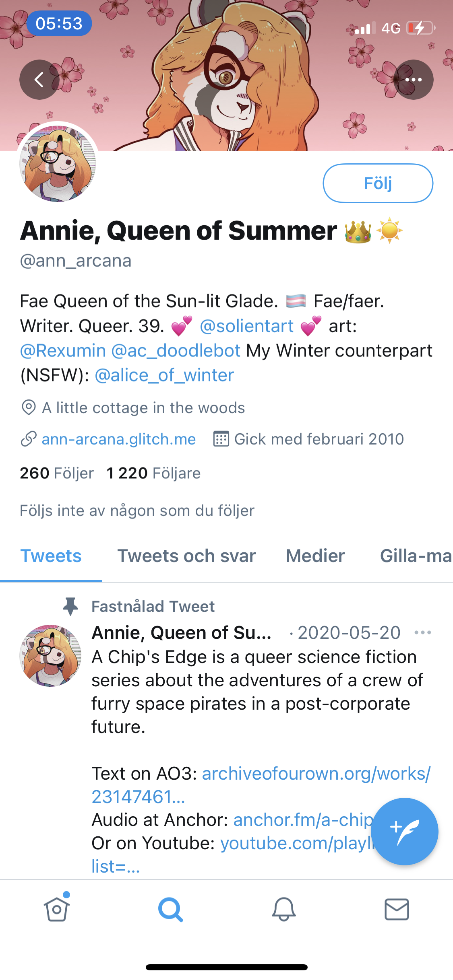Open the pinned tweet's three-dot menu
This screenshot has height=980, width=453.
423,633
